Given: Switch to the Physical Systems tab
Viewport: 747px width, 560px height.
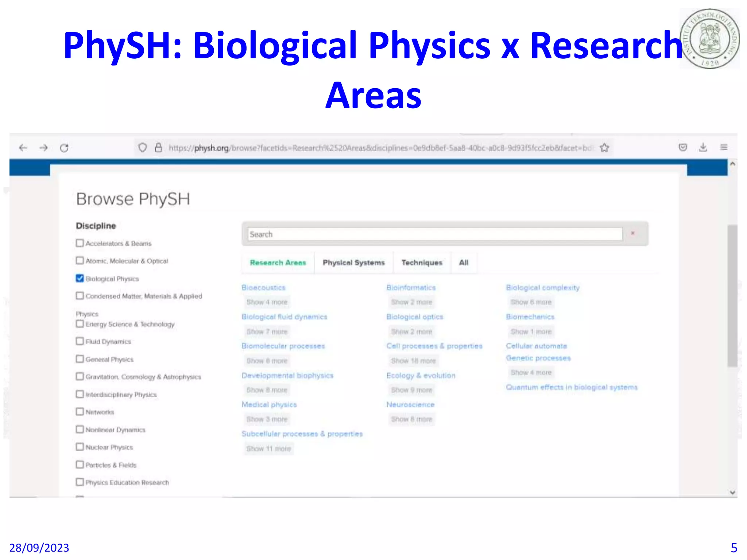Looking at the screenshot, I should [353, 262].
